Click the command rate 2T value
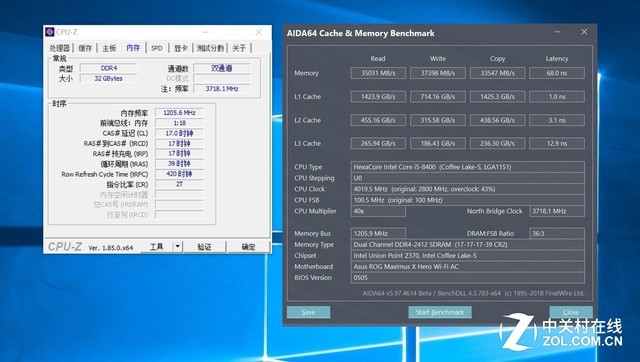 pos(179,184)
